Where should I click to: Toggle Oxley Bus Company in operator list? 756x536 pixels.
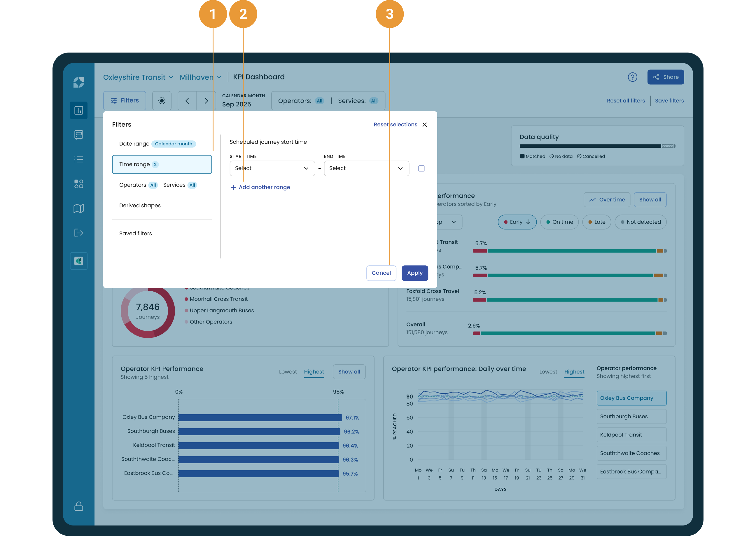(631, 398)
